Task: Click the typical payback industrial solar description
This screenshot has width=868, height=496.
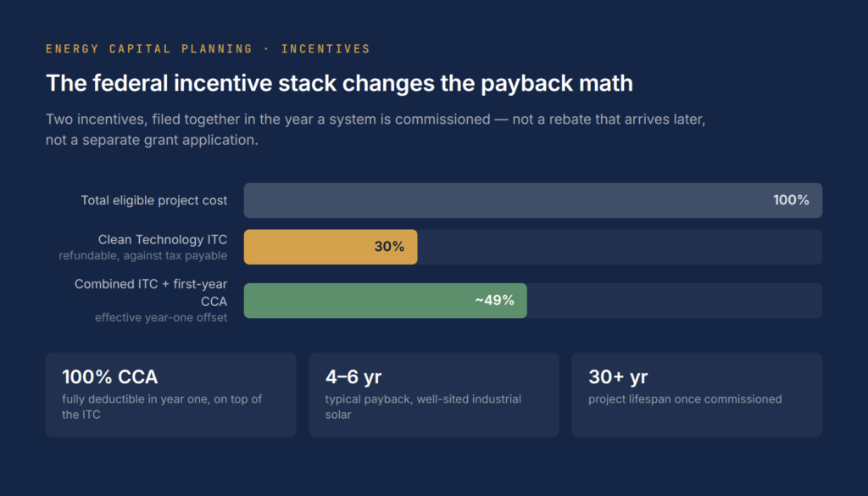Action: 423,407
